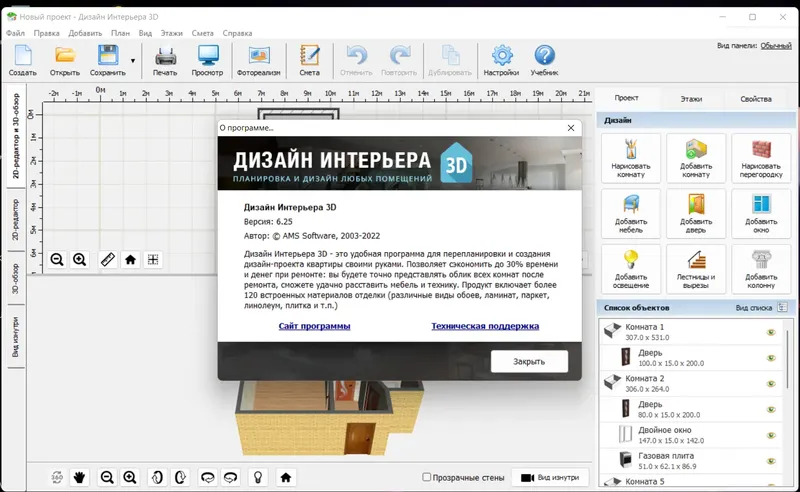This screenshot has width=800, height=492.
Task: Open Лестницы и вырезы tool
Action: coord(696,269)
